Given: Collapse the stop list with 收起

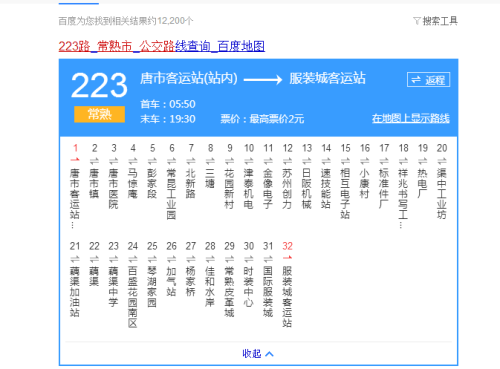Looking at the screenshot, I should [258, 354].
